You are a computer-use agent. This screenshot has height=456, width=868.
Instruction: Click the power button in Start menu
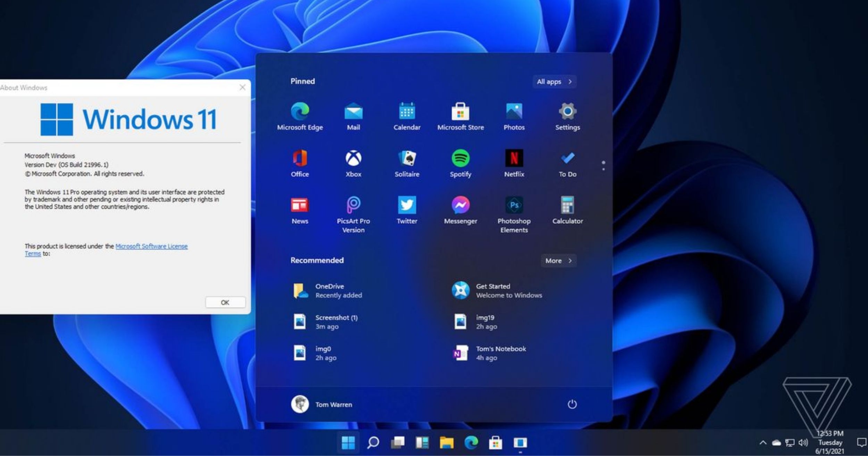tap(572, 404)
